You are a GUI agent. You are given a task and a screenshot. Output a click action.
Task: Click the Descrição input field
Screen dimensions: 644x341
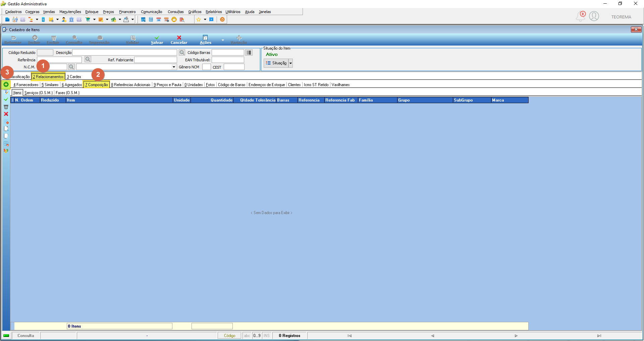click(x=125, y=53)
